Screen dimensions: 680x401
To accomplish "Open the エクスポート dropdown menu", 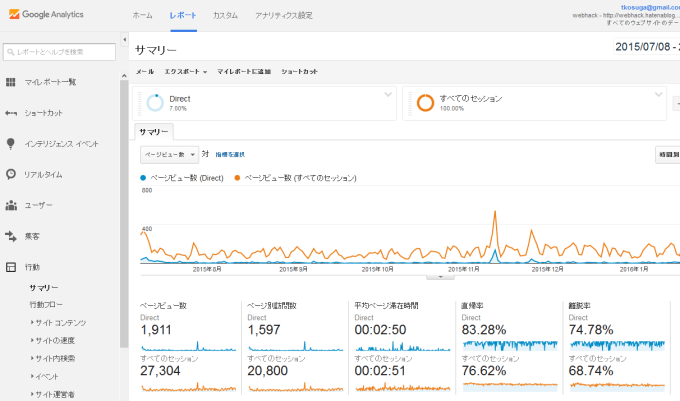I will pos(185,72).
